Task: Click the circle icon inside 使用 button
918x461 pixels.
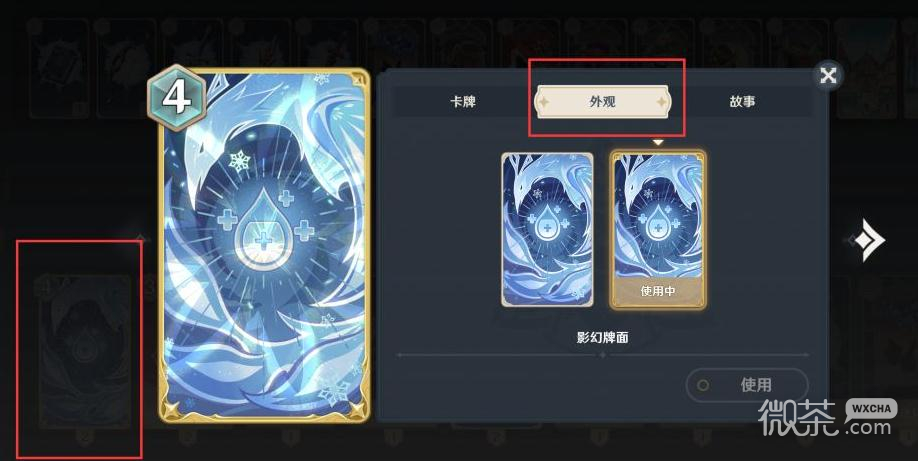Action: point(703,385)
